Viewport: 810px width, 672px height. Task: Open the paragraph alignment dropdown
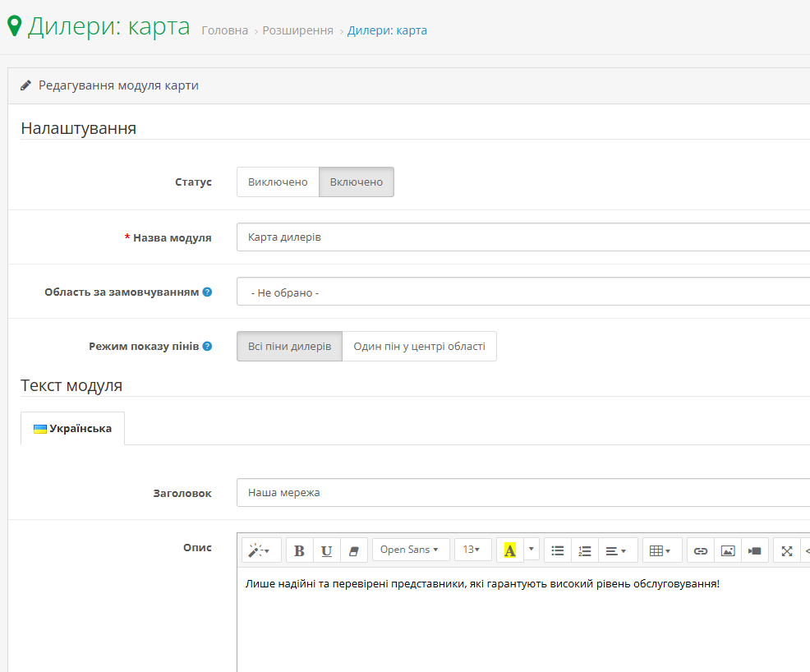click(617, 550)
